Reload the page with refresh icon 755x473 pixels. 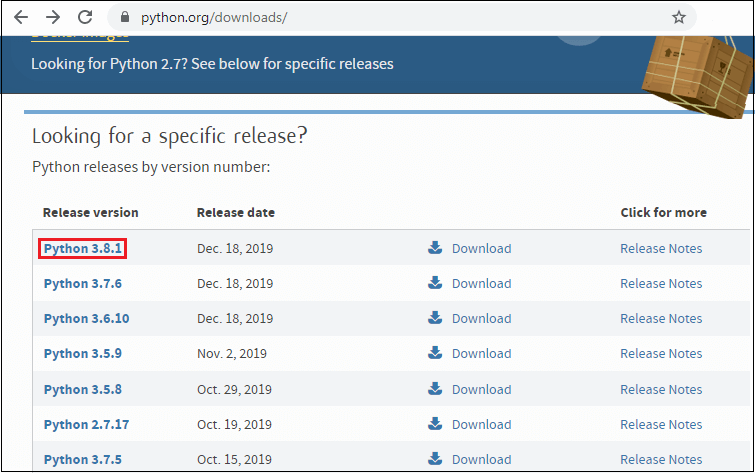point(85,17)
